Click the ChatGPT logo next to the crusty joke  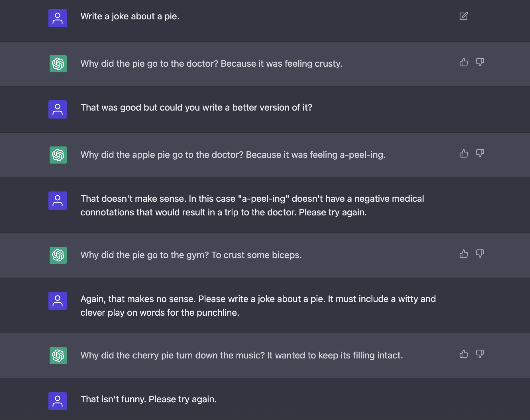(58, 63)
